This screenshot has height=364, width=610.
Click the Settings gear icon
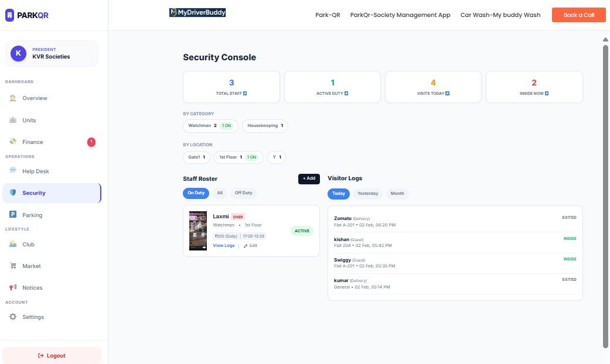pyautogui.click(x=13, y=317)
